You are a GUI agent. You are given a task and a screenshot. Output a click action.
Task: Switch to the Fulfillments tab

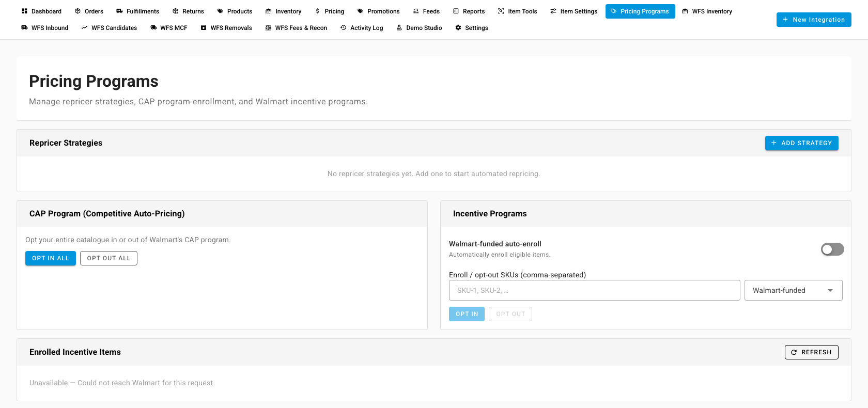pos(137,11)
